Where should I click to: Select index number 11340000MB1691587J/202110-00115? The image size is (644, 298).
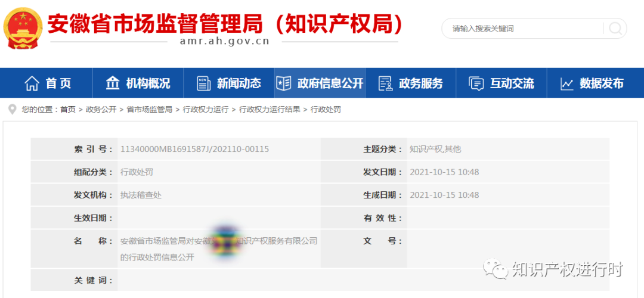coord(194,149)
